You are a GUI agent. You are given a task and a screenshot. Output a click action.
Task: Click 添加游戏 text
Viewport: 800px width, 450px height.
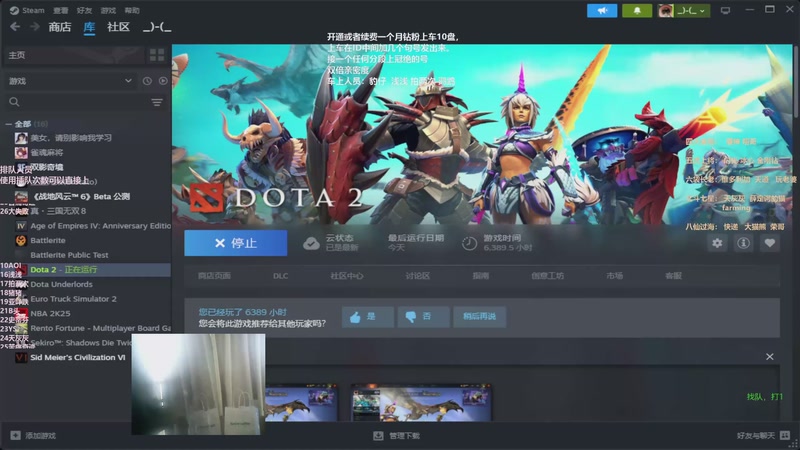pyautogui.click(x=41, y=436)
